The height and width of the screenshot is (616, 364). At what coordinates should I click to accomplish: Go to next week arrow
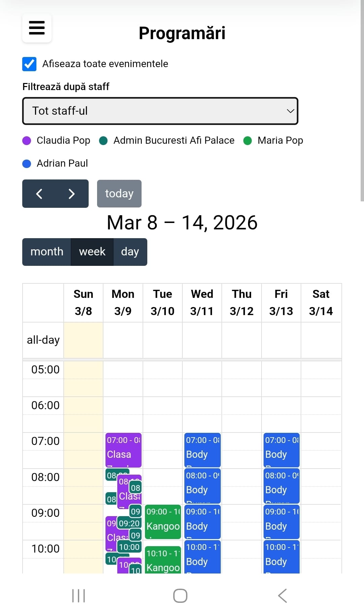click(x=71, y=194)
